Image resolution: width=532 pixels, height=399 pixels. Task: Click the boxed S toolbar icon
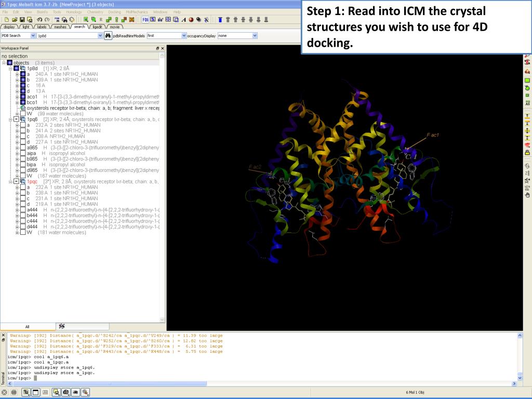coord(153,20)
